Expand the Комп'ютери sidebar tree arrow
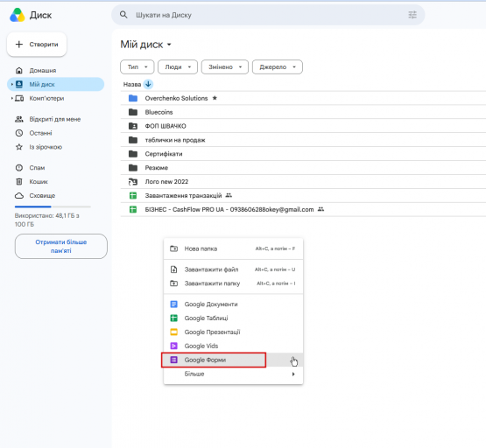 click(11, 98)
